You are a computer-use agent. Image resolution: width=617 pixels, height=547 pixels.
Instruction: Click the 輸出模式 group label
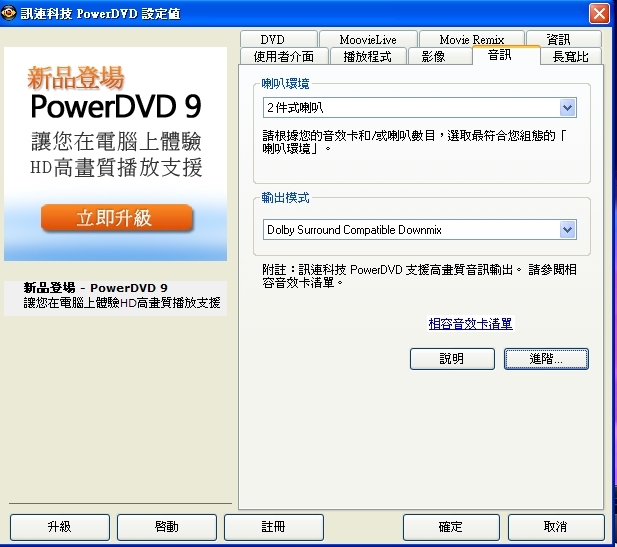(285, 198)
